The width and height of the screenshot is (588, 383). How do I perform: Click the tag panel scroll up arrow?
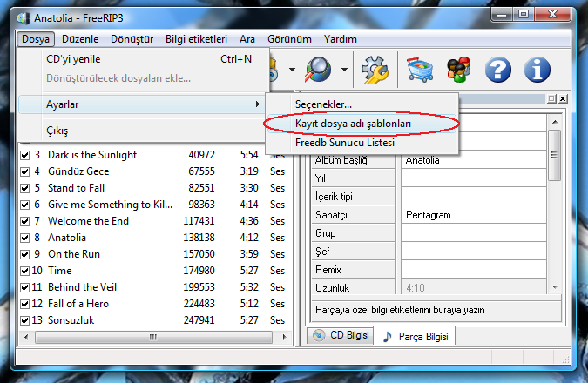pos(555,122)
